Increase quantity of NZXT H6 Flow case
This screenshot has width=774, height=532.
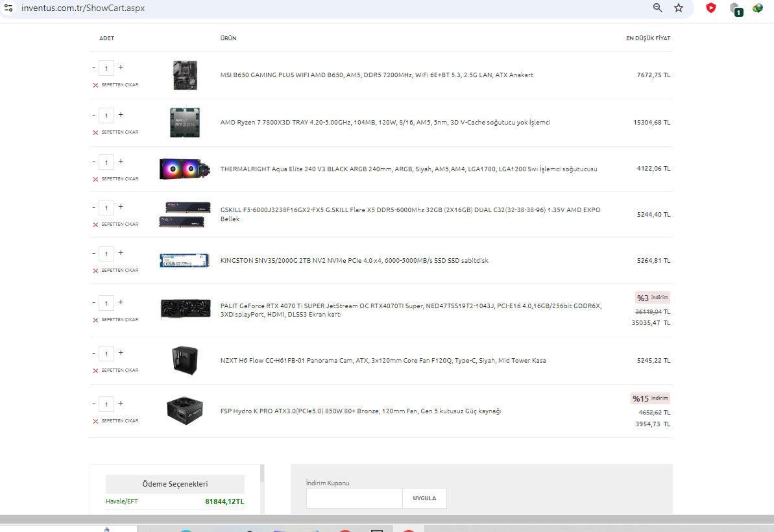click(121, 352)
